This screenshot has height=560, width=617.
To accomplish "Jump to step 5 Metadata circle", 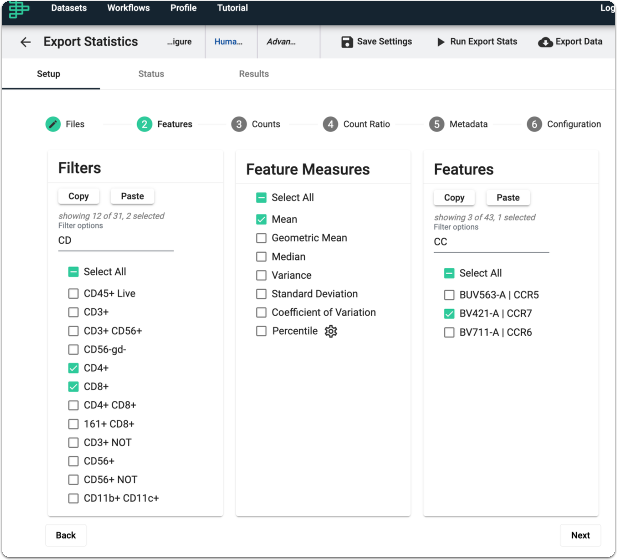I will 437,124.
